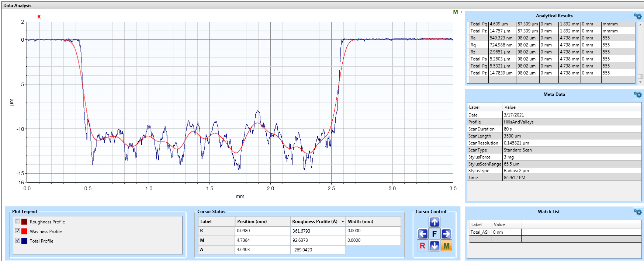644x261 pixels.
Task: Click the up arrow in Cursor Control
Action: pyautogui.click(x=434, y=222)
